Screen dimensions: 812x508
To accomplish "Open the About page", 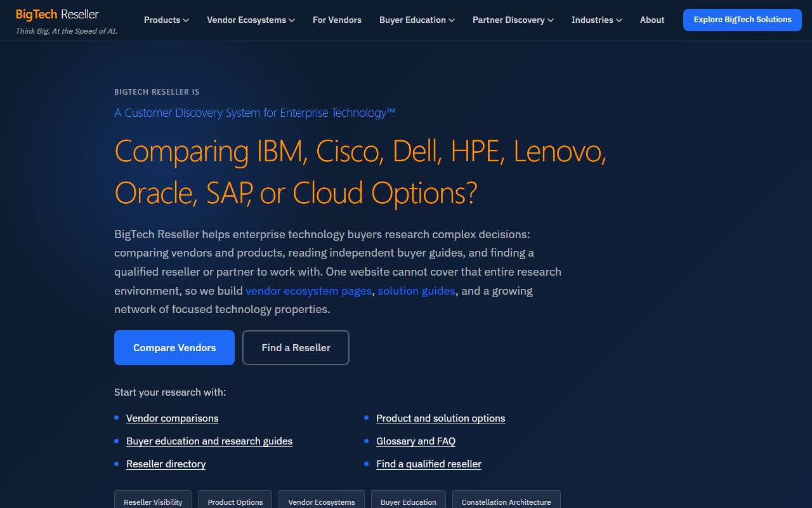I will coord(652,20).
